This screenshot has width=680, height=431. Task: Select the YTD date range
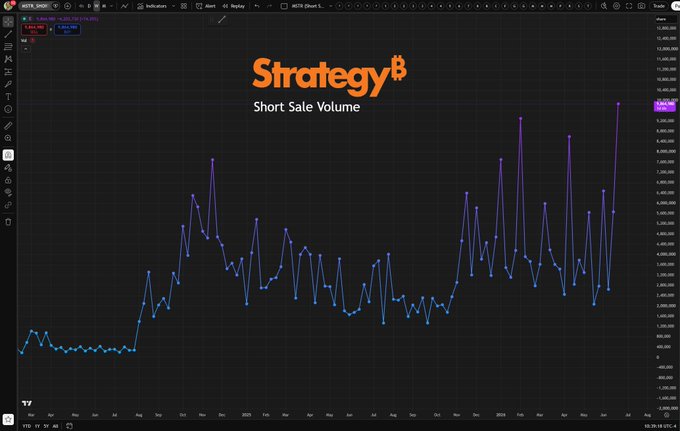(26, 426)
